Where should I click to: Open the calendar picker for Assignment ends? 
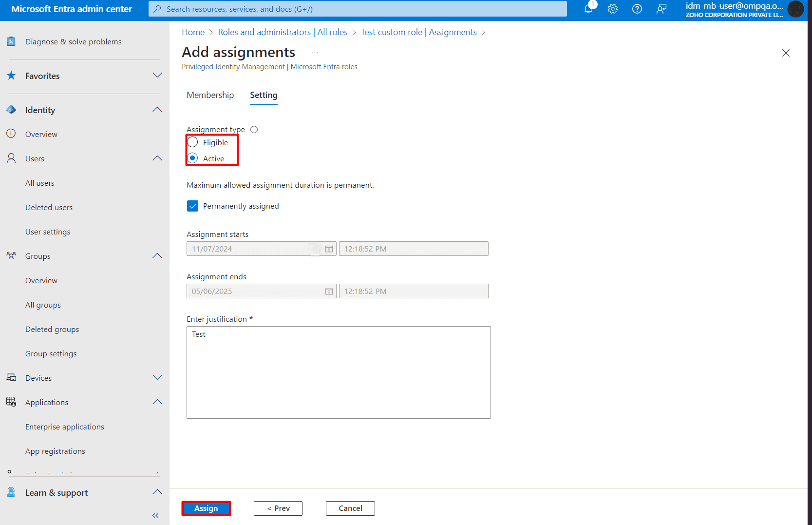tap(329, 291)
